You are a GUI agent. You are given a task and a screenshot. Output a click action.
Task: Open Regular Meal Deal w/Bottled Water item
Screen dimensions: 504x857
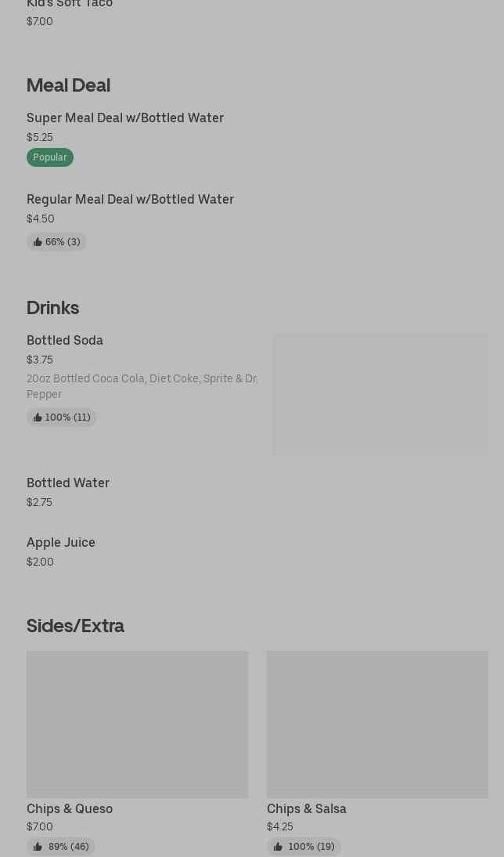tap(130, 199)
